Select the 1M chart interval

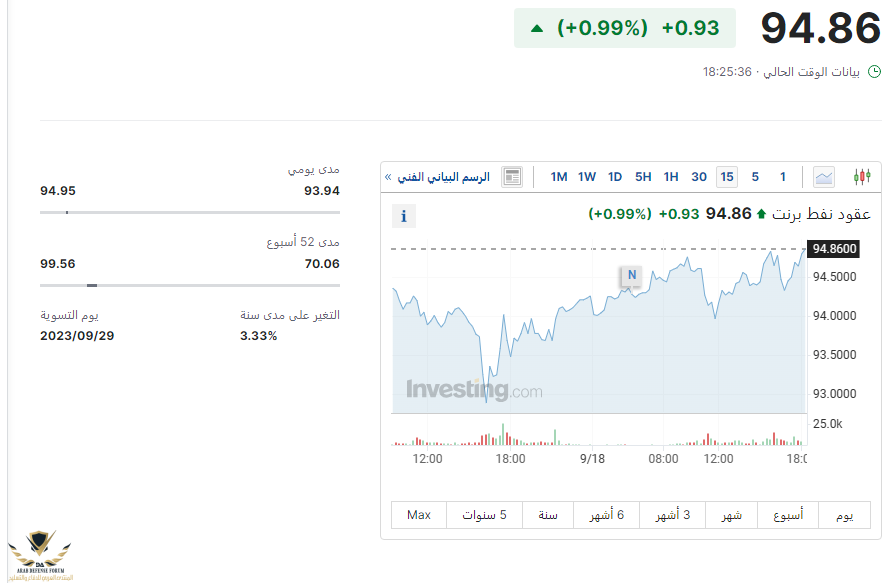tap(559, 177)
